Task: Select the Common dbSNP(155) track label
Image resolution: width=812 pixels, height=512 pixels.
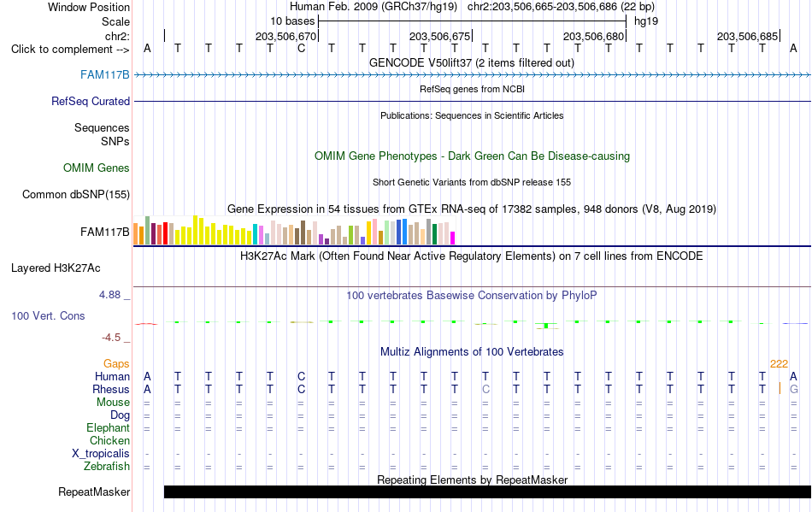Action: click(x=75, y=195)
